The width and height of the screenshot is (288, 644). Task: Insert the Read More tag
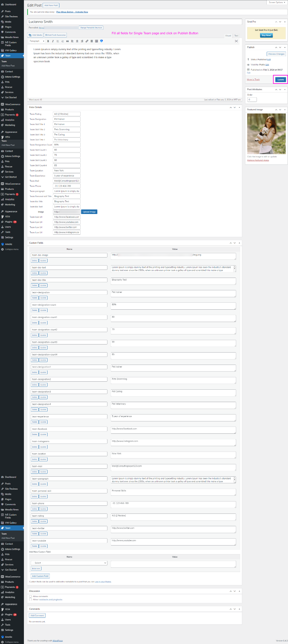coord(92,41)
